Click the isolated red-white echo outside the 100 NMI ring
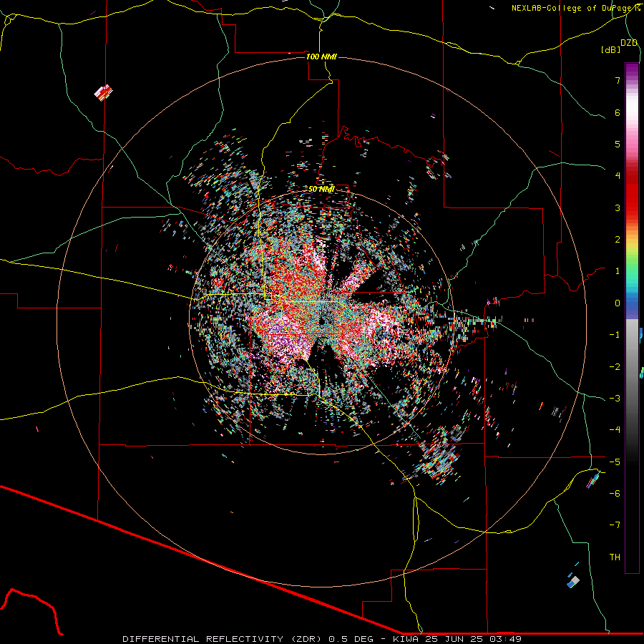This screenshot has height=644, width=644. (103, 92)
